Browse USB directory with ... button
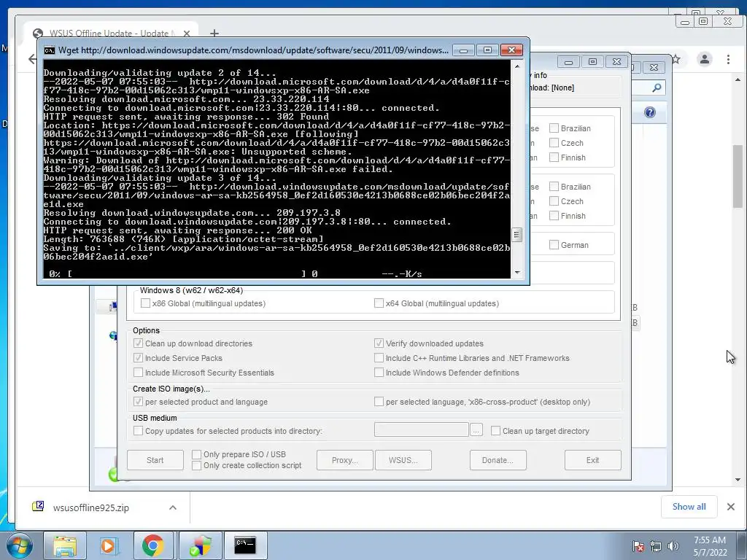This screenshot has height=560, width=747. point(476,430)
